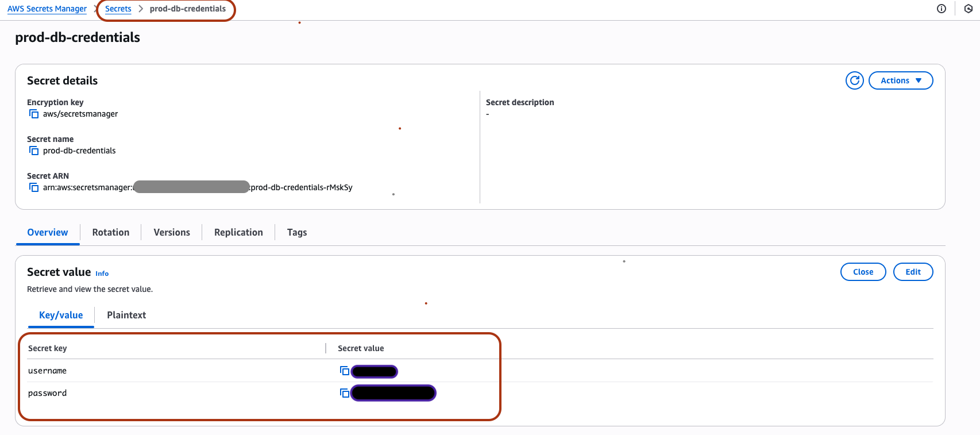
Task: Click the Secret ARN label
Action: pyautogui.click(x=48, y=176)
